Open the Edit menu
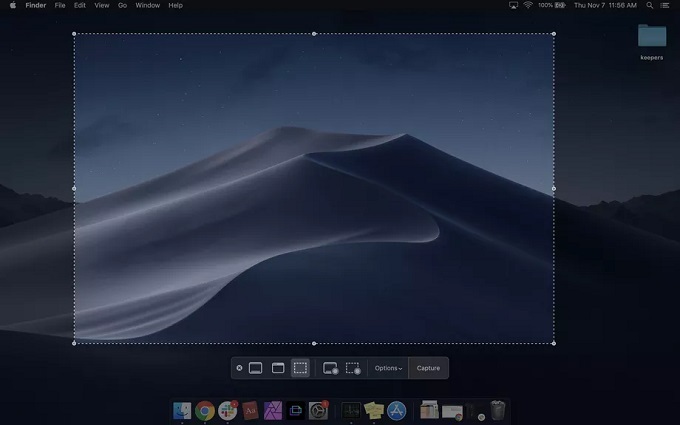The image size is (680, 425). point(80,5)
